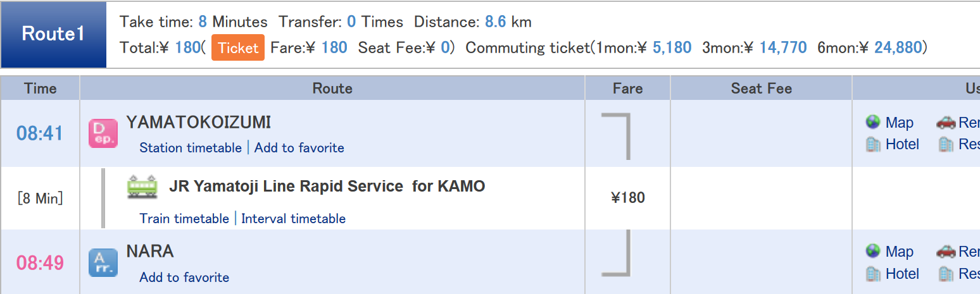Click globe icon in Nara row

pos(873,251)
